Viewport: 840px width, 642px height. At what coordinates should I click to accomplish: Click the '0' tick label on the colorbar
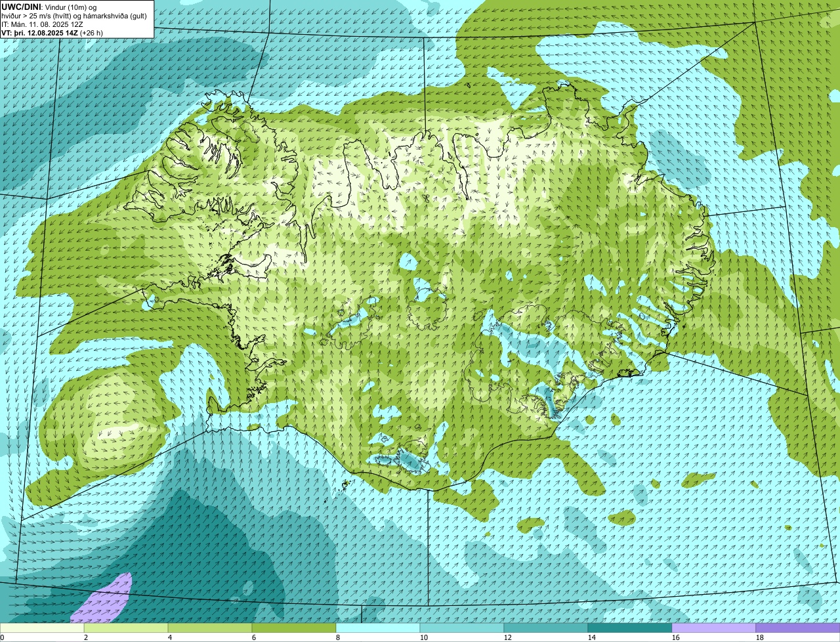2,637
